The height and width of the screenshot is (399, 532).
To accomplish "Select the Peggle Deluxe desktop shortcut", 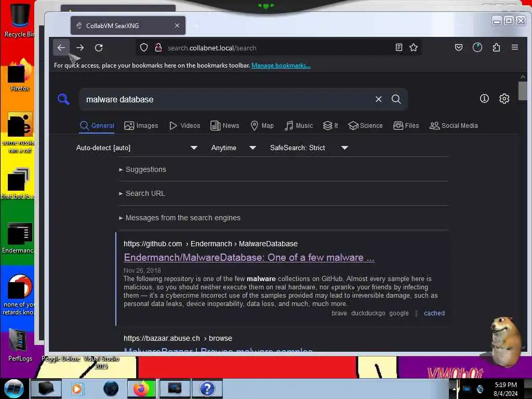I will coord(61,358).
